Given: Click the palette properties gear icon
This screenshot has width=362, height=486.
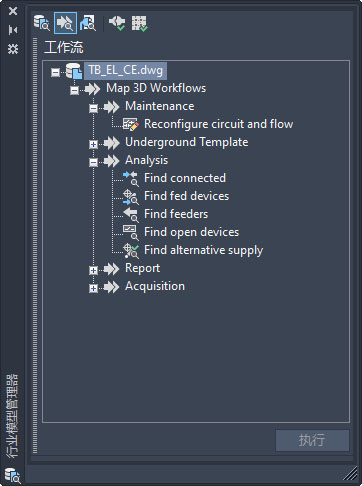Looking at the screenshot, I should [x=13, y=49].
